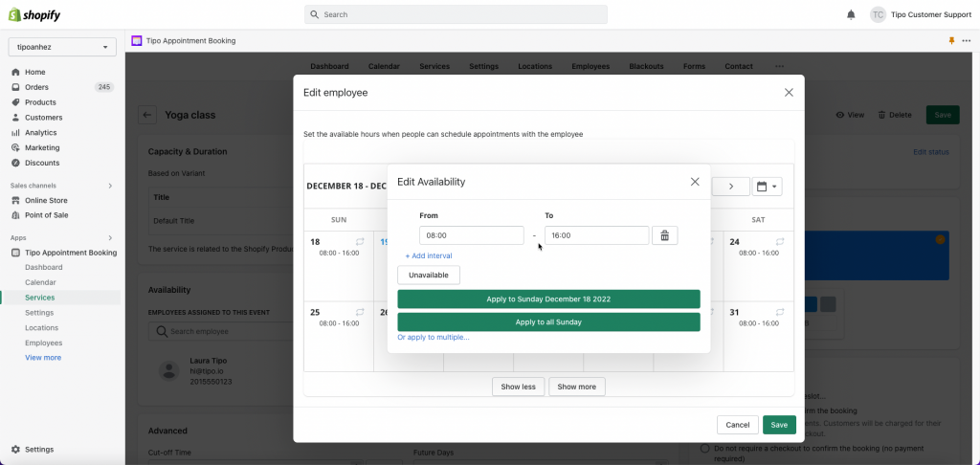Open the calendar date picker dropdown
The image size is (980, 465).
coord(767,187)
